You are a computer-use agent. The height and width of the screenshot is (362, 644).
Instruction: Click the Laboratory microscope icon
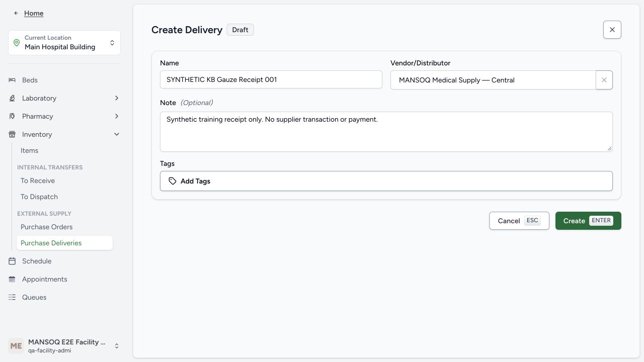pyautogui.click(x=12, y=98)
